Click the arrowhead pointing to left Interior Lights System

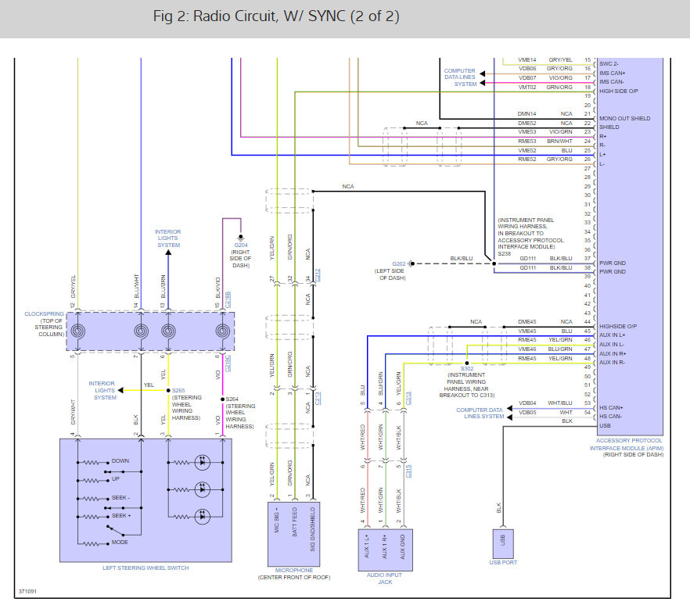120,390
